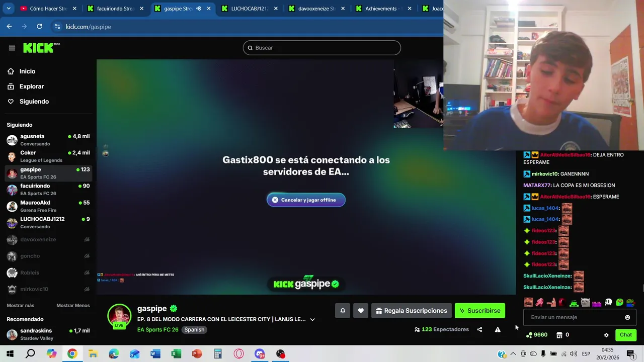Insert the Patrick pointing emote
The width and height of the screenshot is (644, 362).
pos(551,302)
